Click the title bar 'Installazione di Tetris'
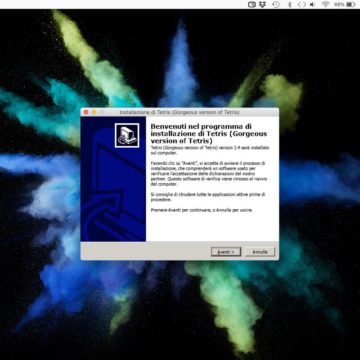The width and height of the screenshot is (360, 360). click(x=179, y=112)
